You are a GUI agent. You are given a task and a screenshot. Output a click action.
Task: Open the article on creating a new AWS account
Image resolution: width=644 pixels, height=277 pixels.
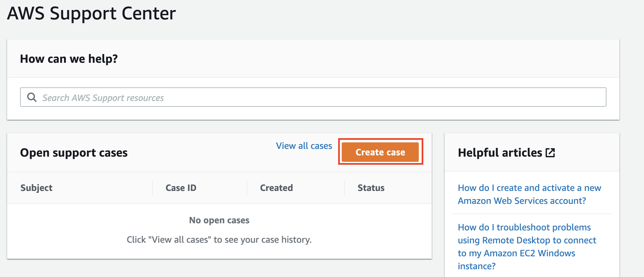point(529,194)
